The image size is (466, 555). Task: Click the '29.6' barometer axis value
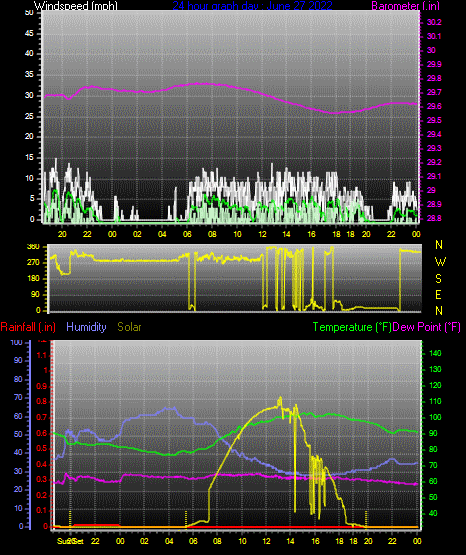(x=434, y=107)
